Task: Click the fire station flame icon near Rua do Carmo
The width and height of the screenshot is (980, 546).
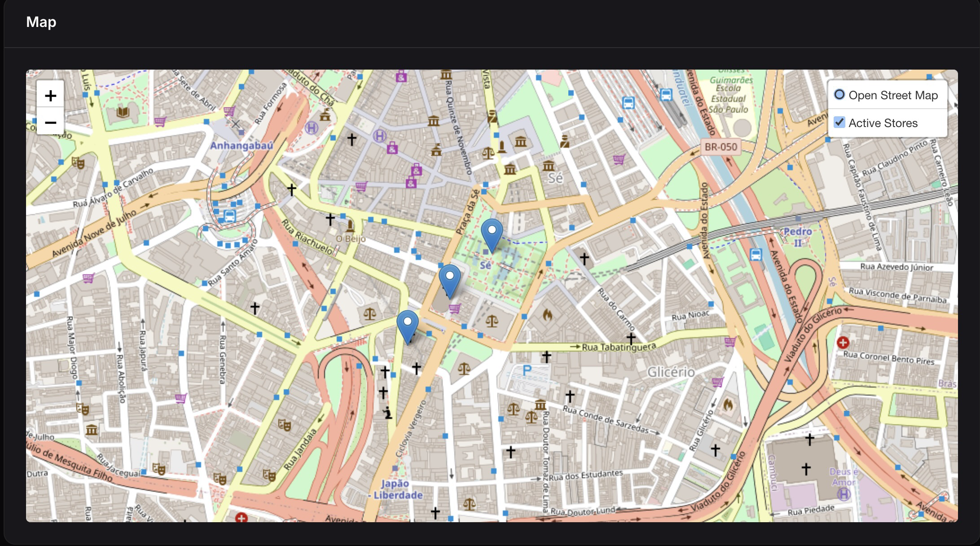Action: click(x=547, y=315)
